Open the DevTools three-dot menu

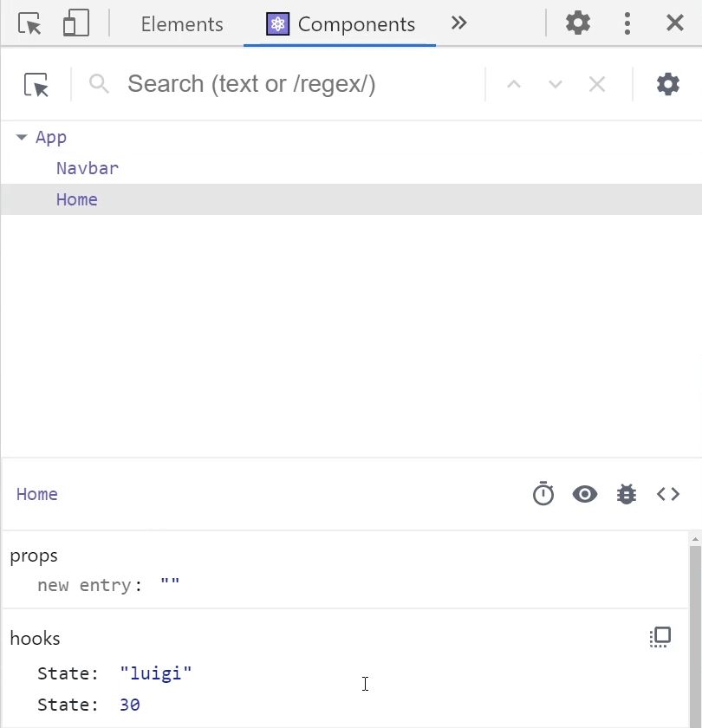[x=627, y=23]
